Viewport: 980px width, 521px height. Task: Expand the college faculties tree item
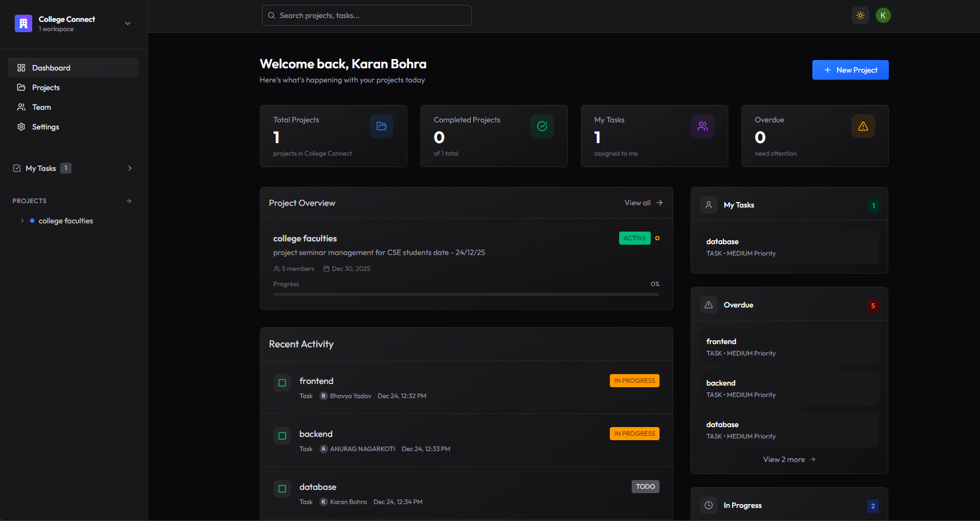pos(22,221)
